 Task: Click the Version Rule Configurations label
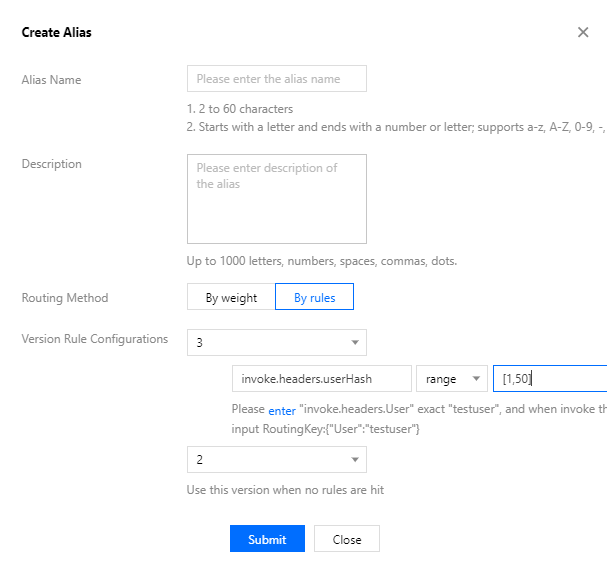tap(94, 339)
